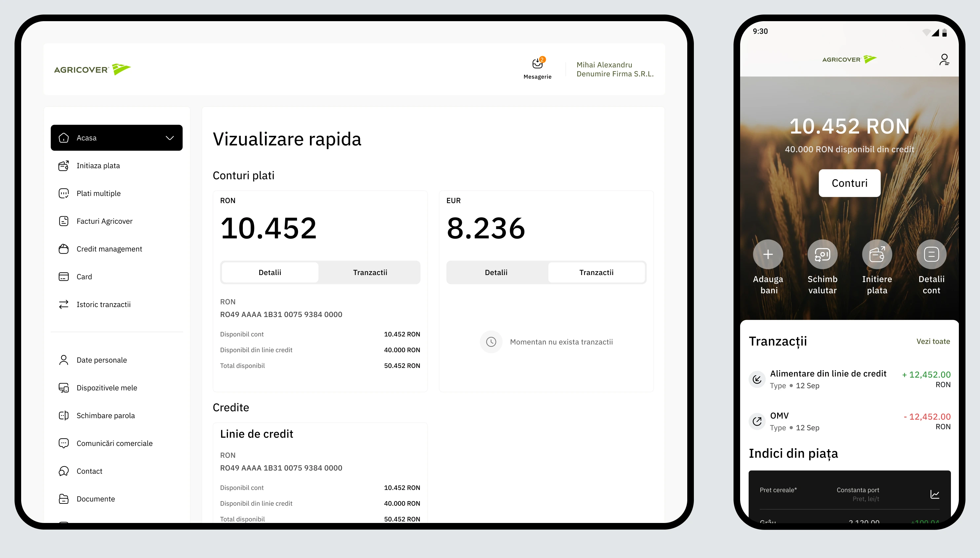The height and width of the screenshot is (558, 980).
Task: Open Credit management menu item
Action: 116,249
